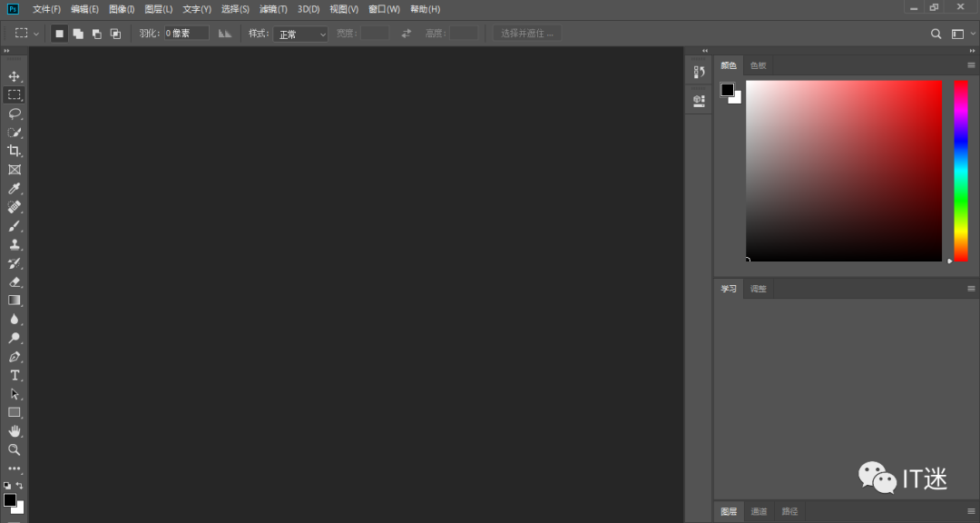
Task: Switch to the 调整 adjustments tab
Action: point(758,289)
